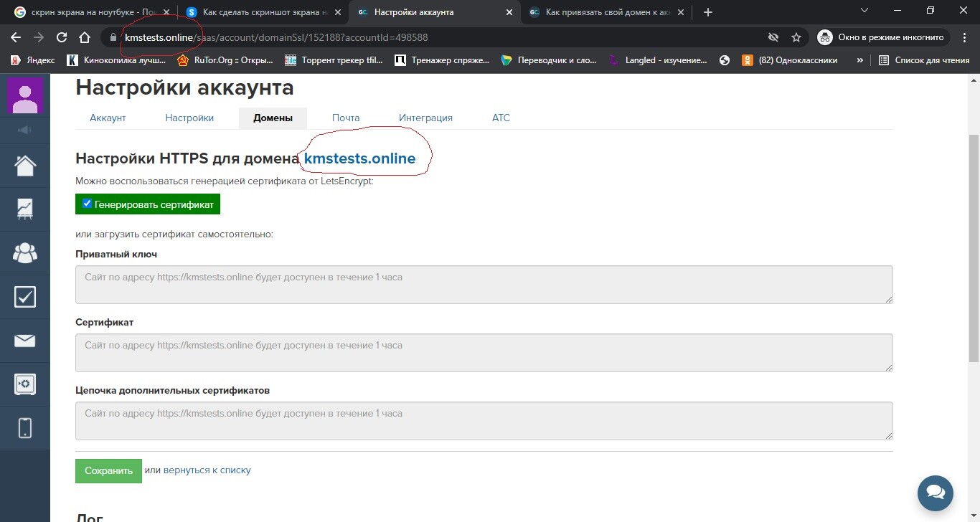Image resolution: width=980 pixels, height=522 pixels.
Task: Follow the вернуться к списку link
Action: (207, 470)
